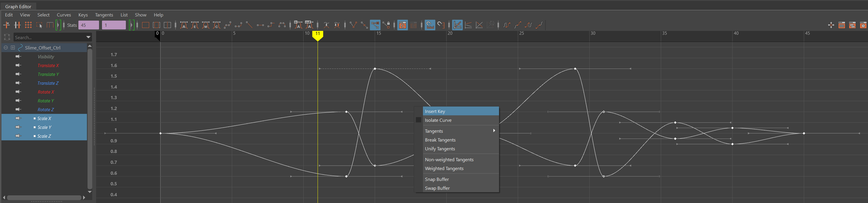868x203 pixels.
Task: Toggle Free Tangent Length
Action: tap(375, 25)
